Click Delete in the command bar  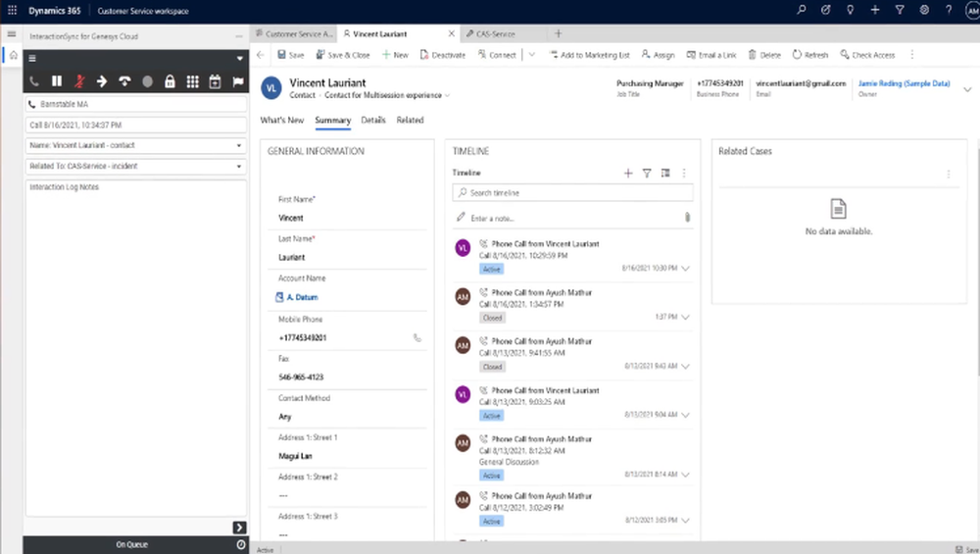(764, 55)
